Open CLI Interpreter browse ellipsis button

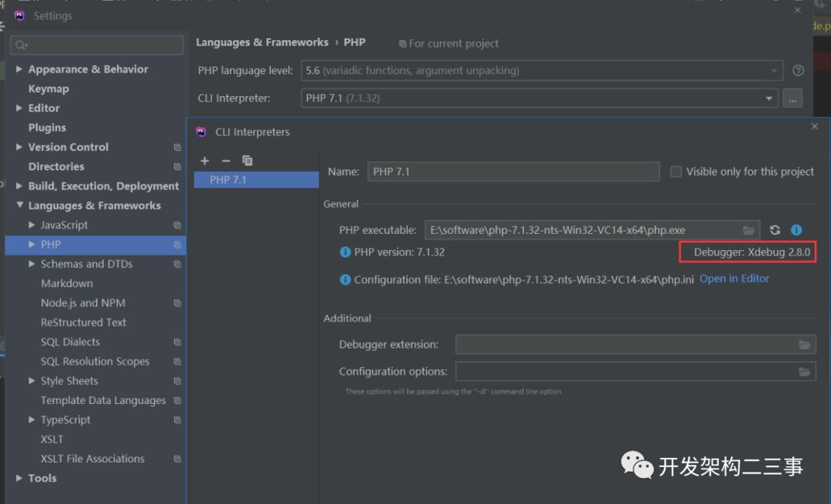tap(793, 98)
